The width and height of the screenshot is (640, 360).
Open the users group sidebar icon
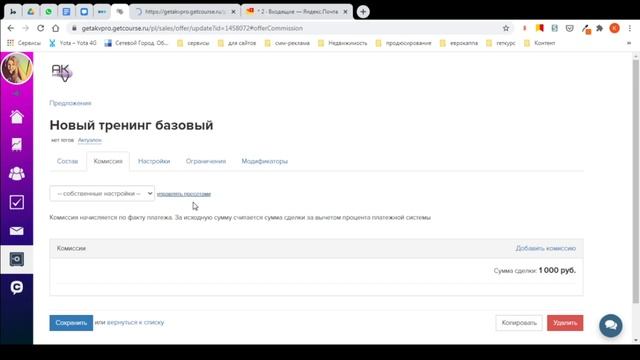(17, 173)
